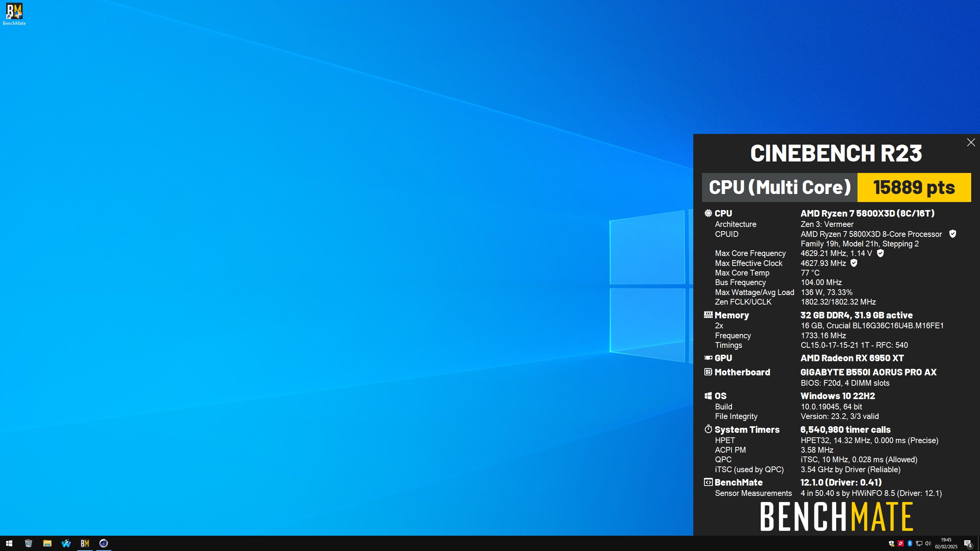Open AMD Software tray icon
Image resolution: width=980 pixels, height=551 pixels.
click(x=901, y=544)
